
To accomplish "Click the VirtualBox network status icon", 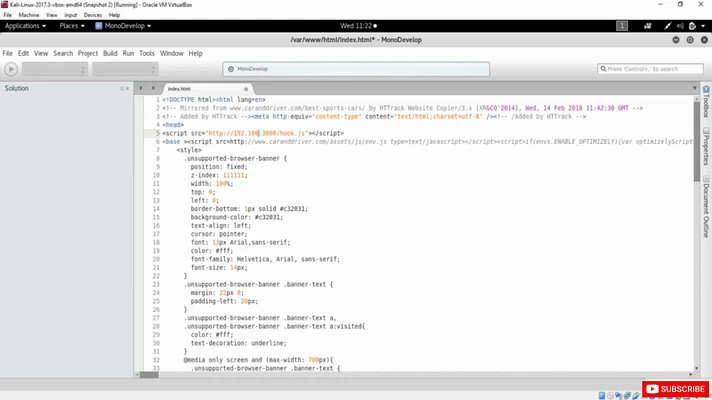I will point(628,396).
